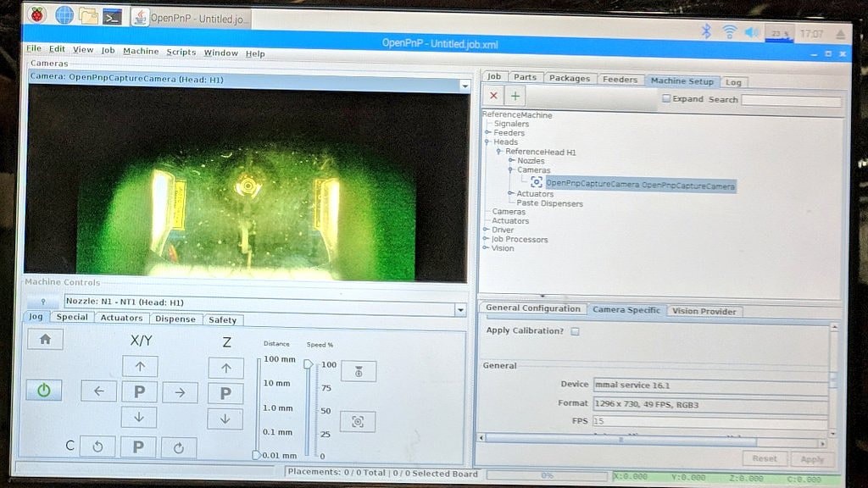
Task: Switch to the Packages tab
Action: (x=570, y=79)
